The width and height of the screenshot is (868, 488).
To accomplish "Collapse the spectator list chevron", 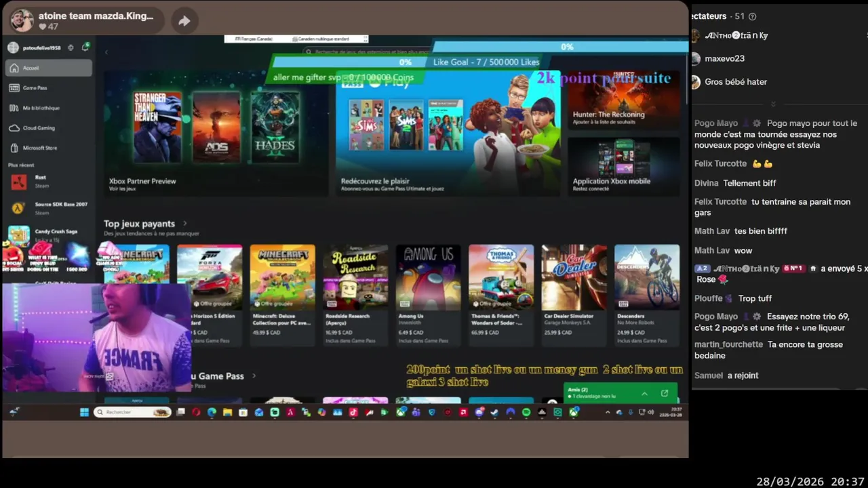I will click(773, 104).
